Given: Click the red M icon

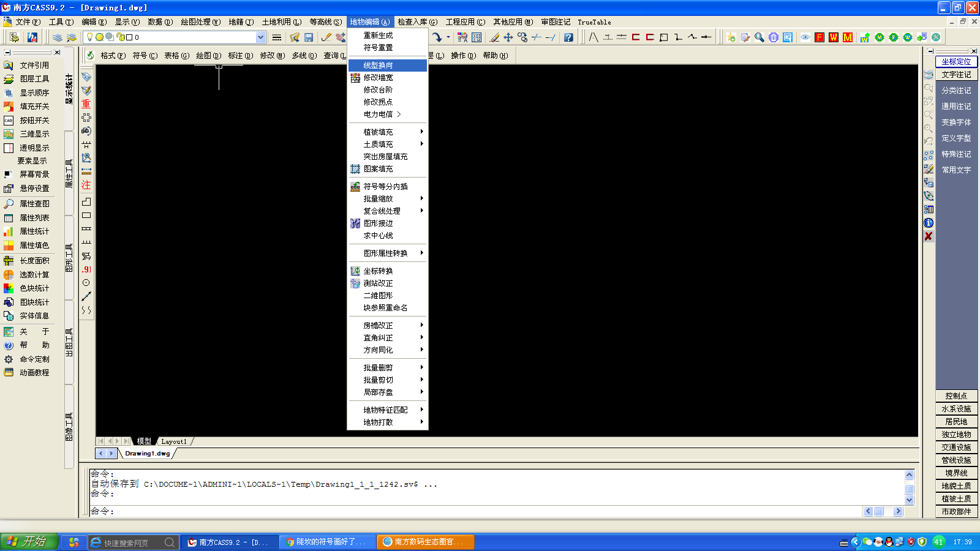Looking at the screenshot, I should point(848,37).
